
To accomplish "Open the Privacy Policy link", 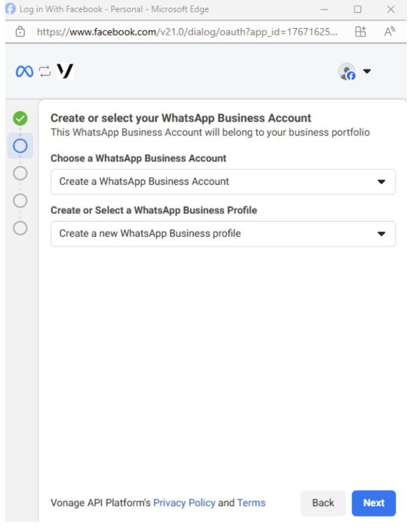I will pos(184,503).
